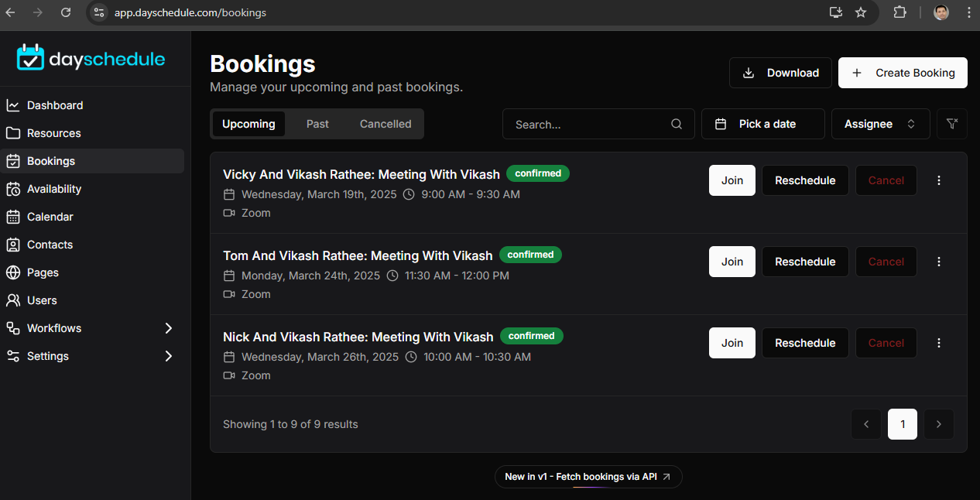Viewport: 980px width, 500px height.
Task: Click Showing 1 to 9 of 9 results
Action: [x=290, y=424]
